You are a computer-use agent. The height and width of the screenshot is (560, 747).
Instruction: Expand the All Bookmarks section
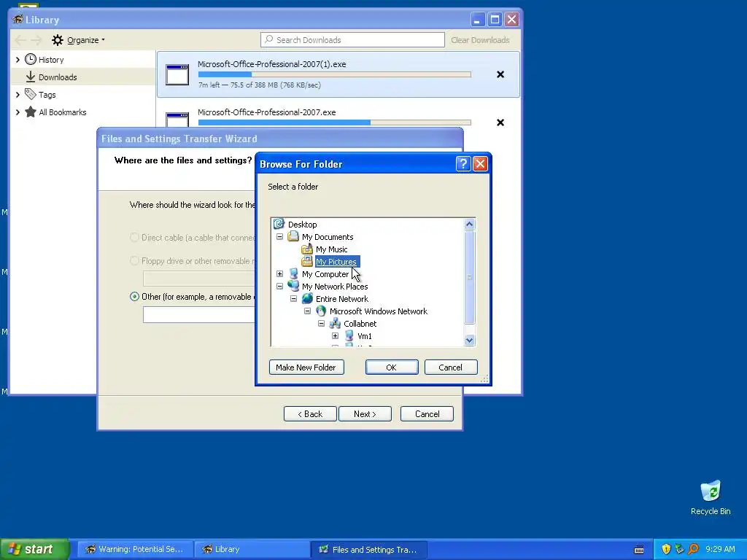tap(18, 112)
